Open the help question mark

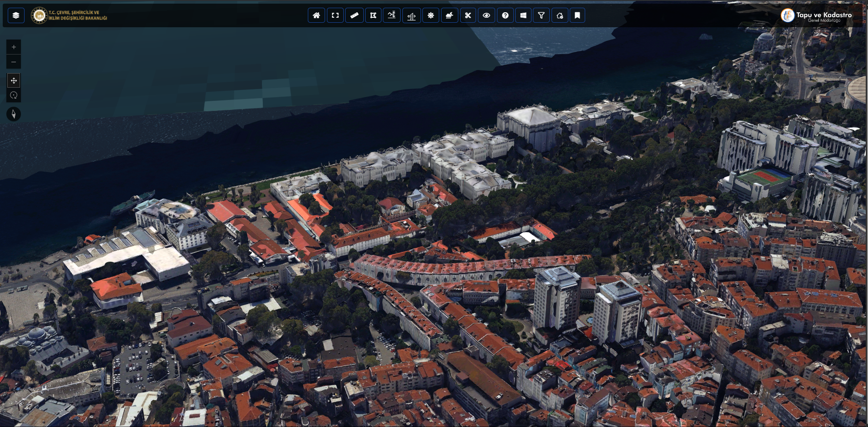[x=505, y=15]
